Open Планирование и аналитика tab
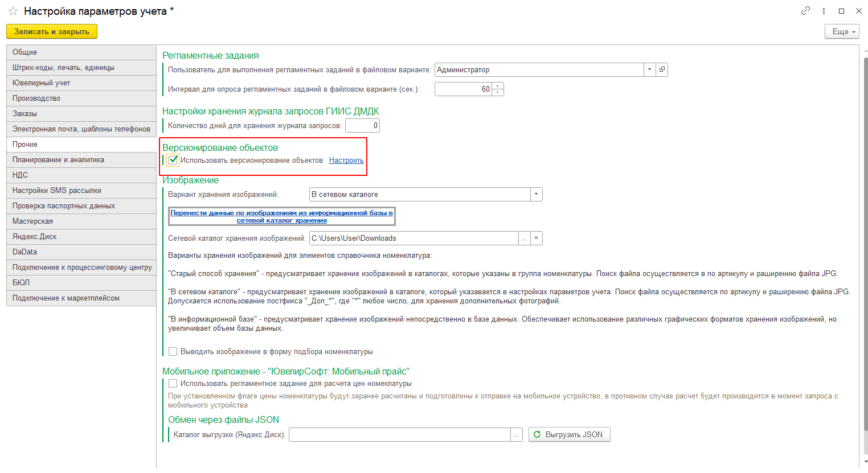 [x=81, y=160]
